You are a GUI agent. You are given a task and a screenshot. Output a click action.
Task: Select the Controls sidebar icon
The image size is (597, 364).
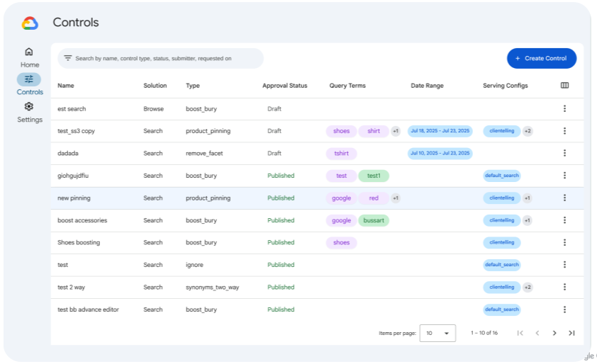[x=29, y=79]
